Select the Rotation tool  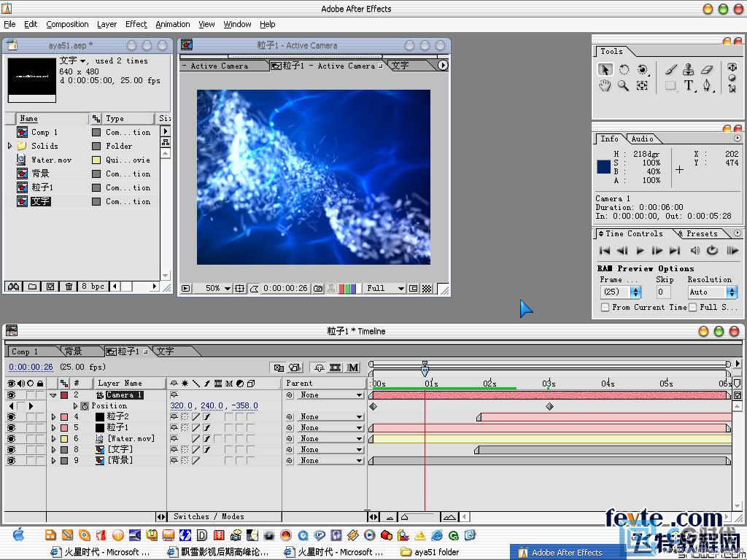(x=624, y=69)
